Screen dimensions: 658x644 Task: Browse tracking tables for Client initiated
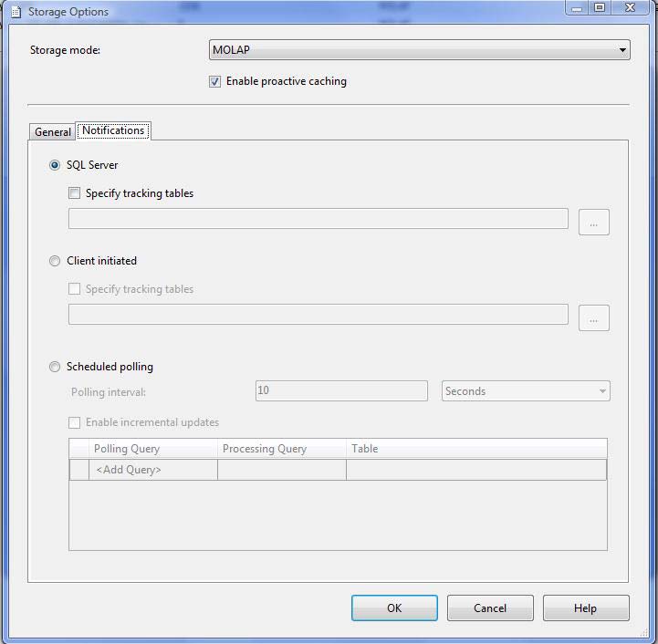point(593,317)
